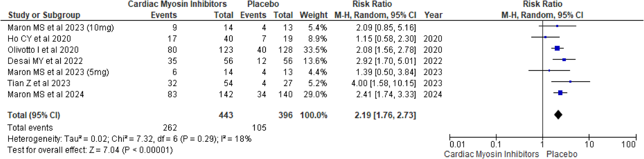
Task: Select the Desai MY 2022 blue marker
Action: click(564, 60)
